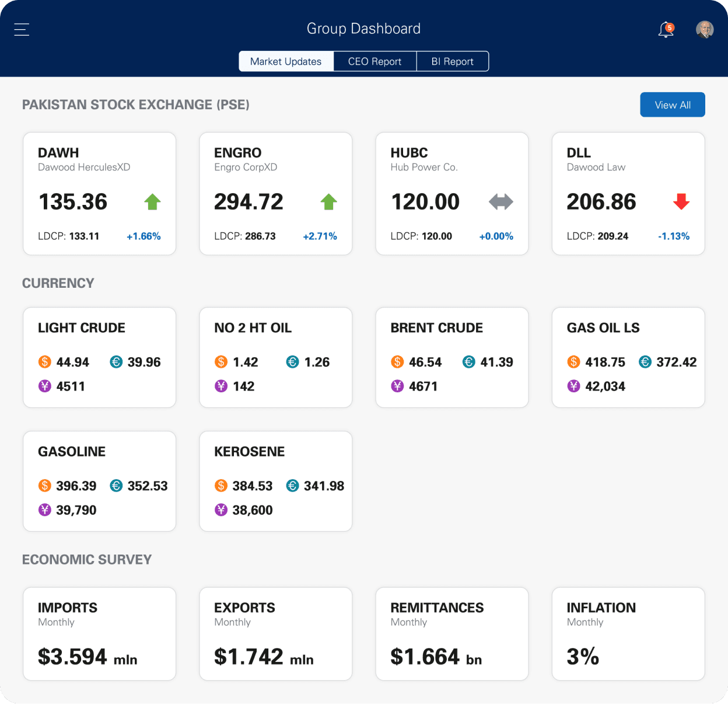Click Gasoline dollar icon

(x=45, y=486)
